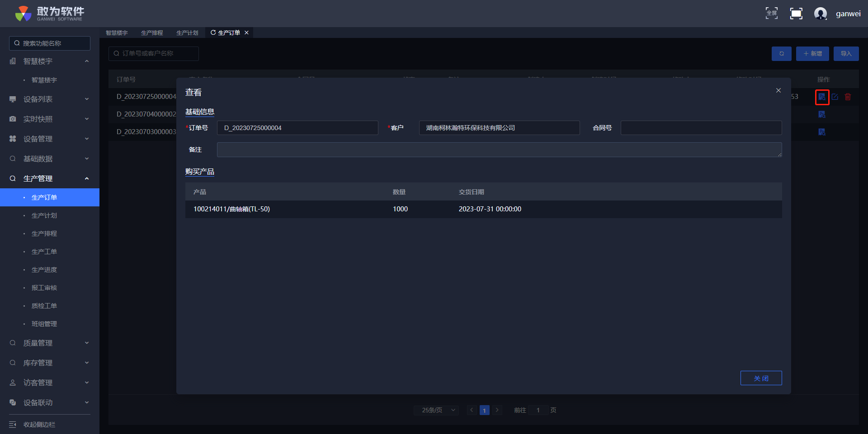
Task: Open the 25条/页 page size dropdown
Action: point(436,410)
